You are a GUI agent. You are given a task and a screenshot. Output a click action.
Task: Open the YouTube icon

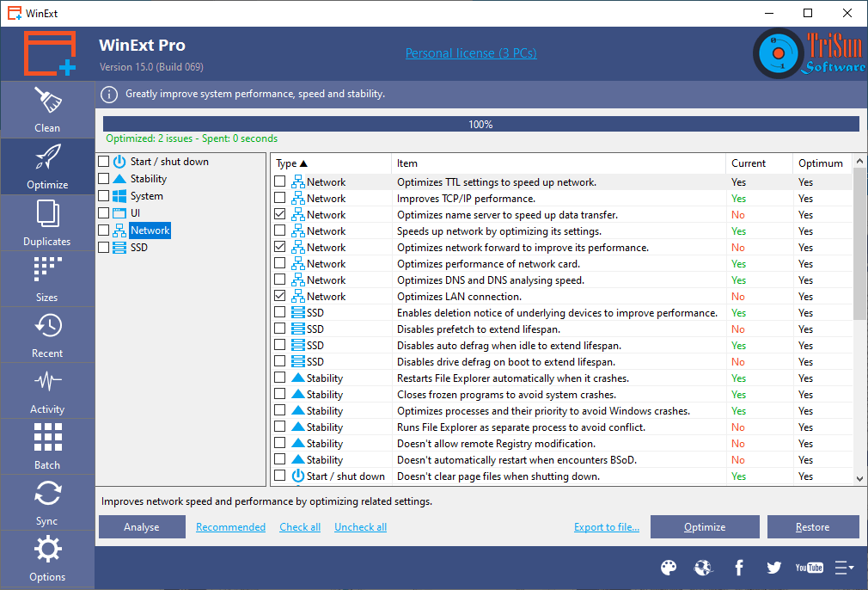(x=810, y=568)
